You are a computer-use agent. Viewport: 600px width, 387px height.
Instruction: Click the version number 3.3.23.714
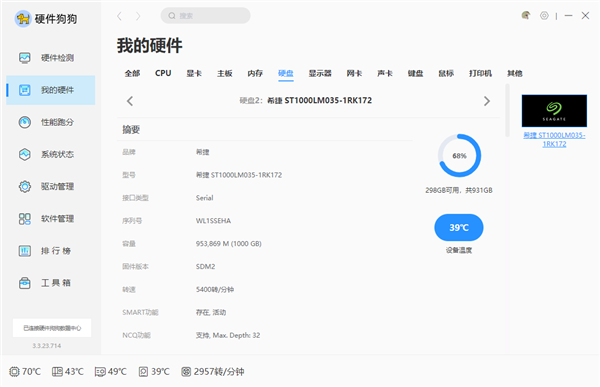coord(47,346)
